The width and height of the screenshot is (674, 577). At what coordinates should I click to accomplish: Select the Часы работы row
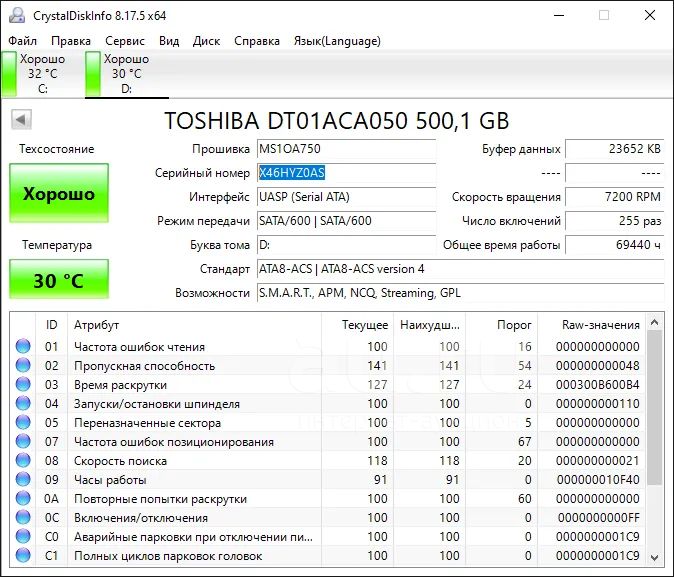coord(328,479)
